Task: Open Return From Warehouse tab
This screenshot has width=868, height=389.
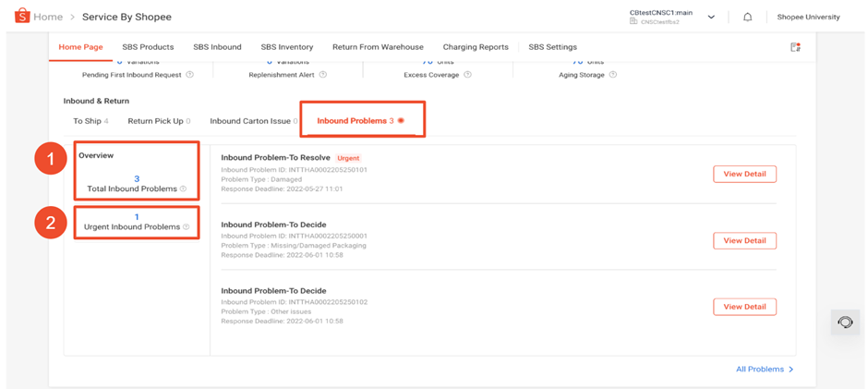Action: click(378, 47)
